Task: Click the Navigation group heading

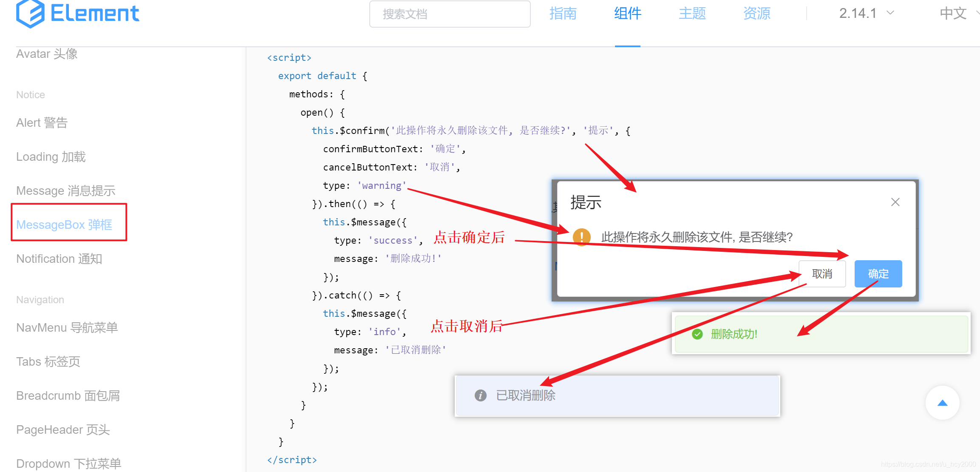Action: click(x=40, y=300)
